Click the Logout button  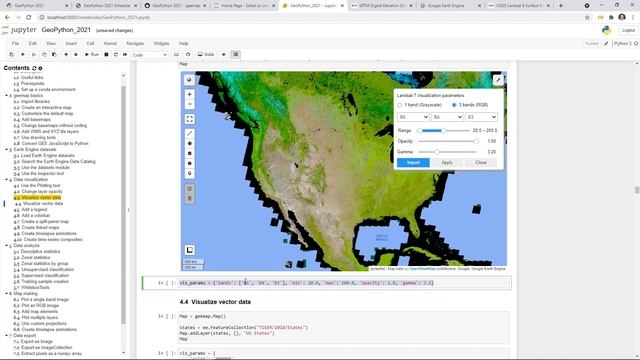[x=628, y=30]
